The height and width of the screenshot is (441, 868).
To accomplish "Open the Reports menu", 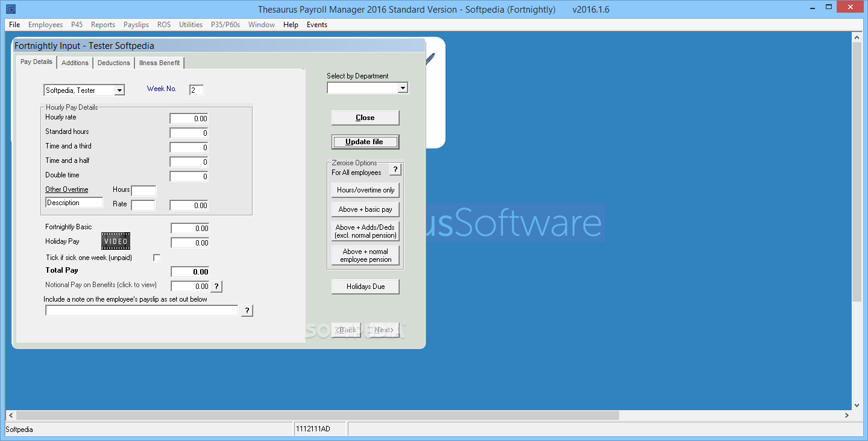I will 103,25.
